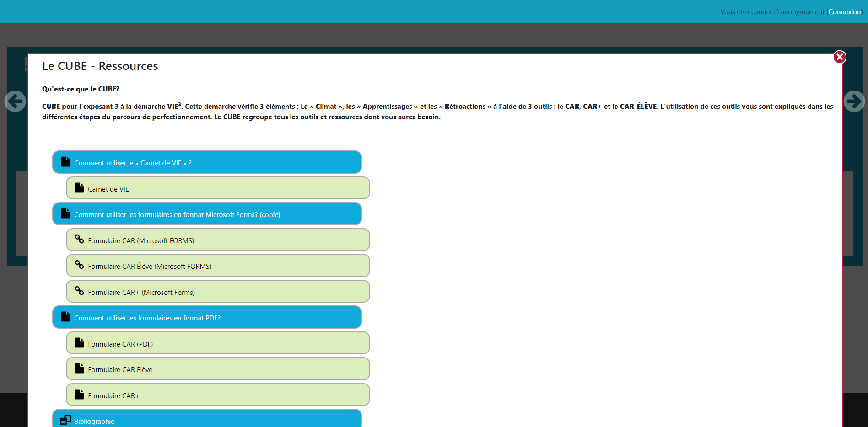Open Formulaire CAR (PDF) document
The width and height of the screenshot is (868, 427).
tap(218, 343)
